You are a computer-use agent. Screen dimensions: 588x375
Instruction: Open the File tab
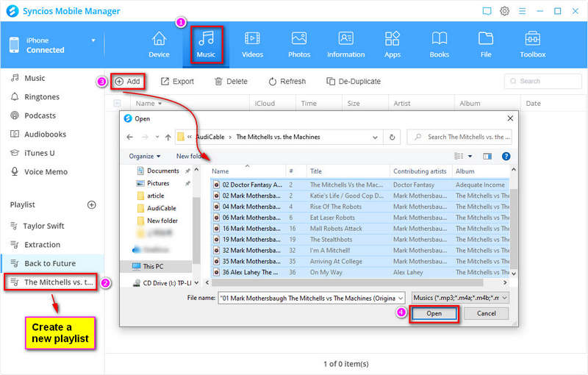(486, 45)
